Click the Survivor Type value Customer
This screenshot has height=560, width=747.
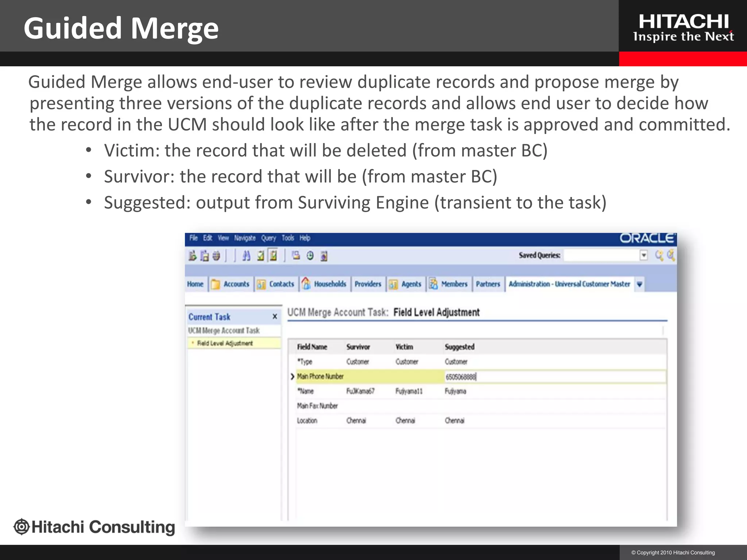point(357,362)
